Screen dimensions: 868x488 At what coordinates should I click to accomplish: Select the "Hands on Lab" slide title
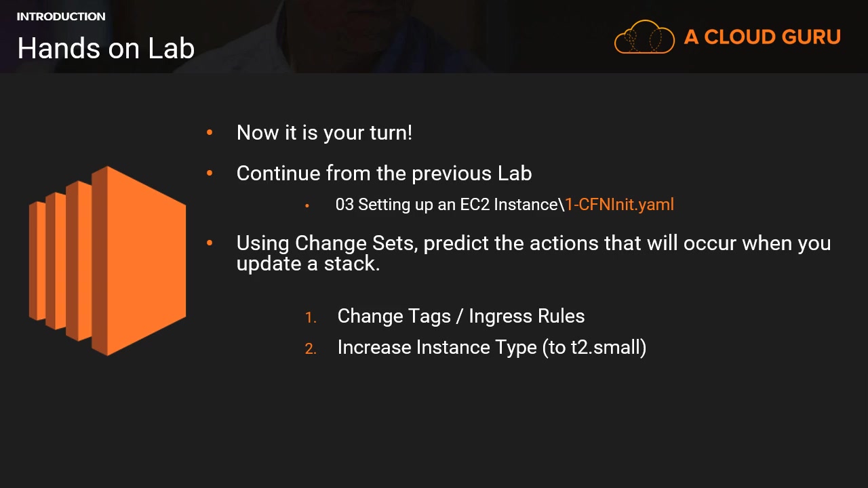(x=106, y=48)
